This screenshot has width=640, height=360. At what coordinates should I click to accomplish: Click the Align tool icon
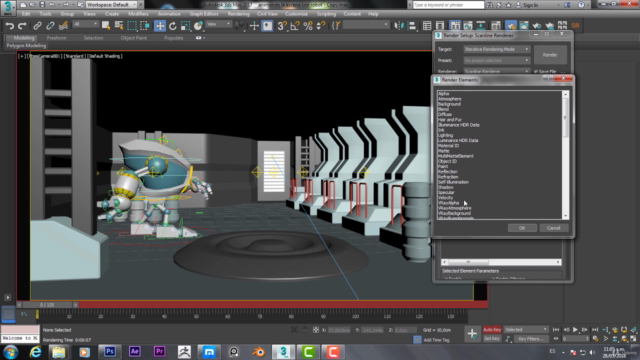click(412, 26)
